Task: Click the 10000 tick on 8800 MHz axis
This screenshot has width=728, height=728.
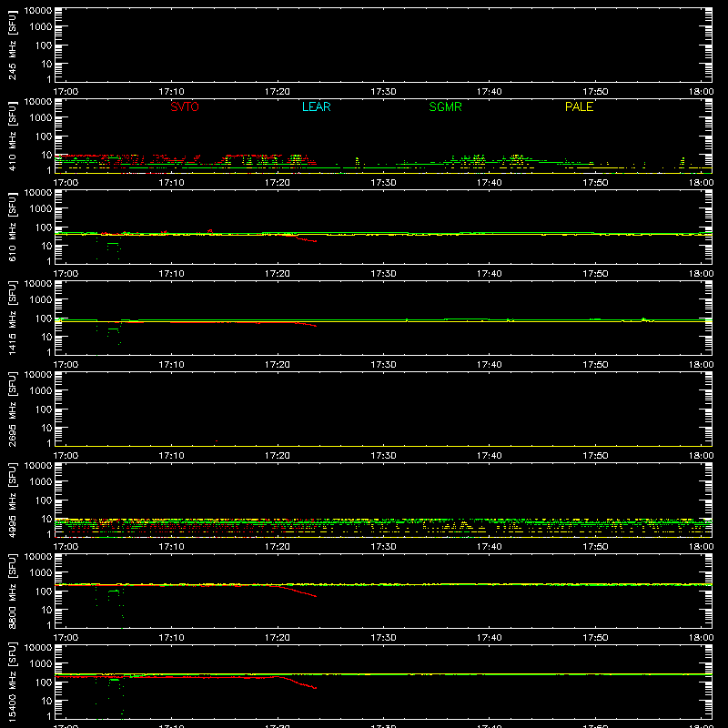Action: 38,557
